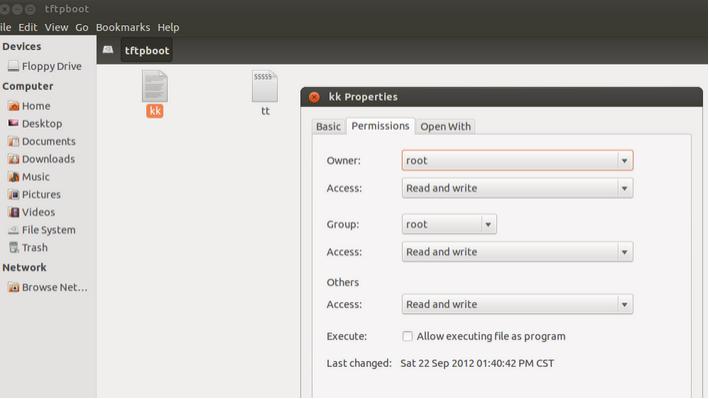Image resolution: width=709 pixels, height=399 pixels.
Task: Click the Browse Net... label
Action: pyautogui.click(x=55, y=287)
